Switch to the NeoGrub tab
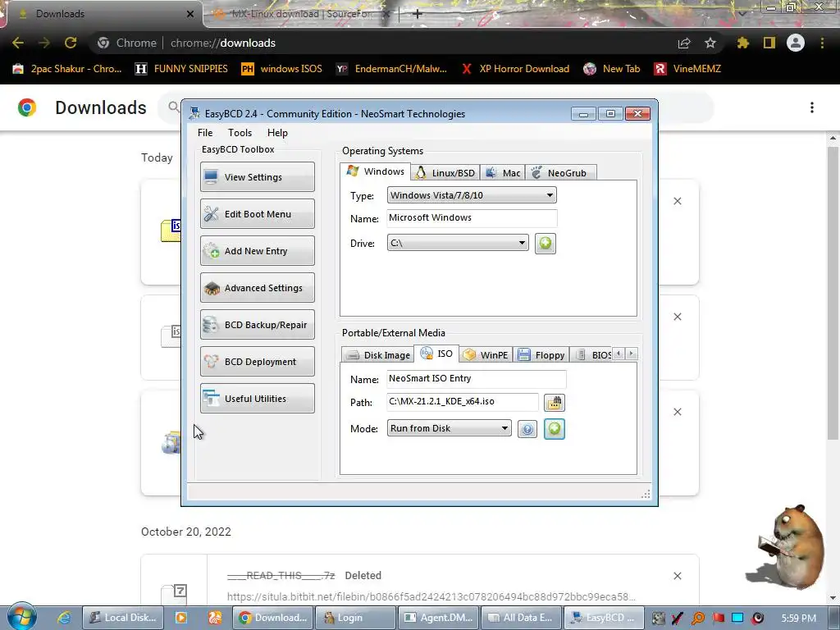The image size is (840, 630). click(x=560, y=172)
